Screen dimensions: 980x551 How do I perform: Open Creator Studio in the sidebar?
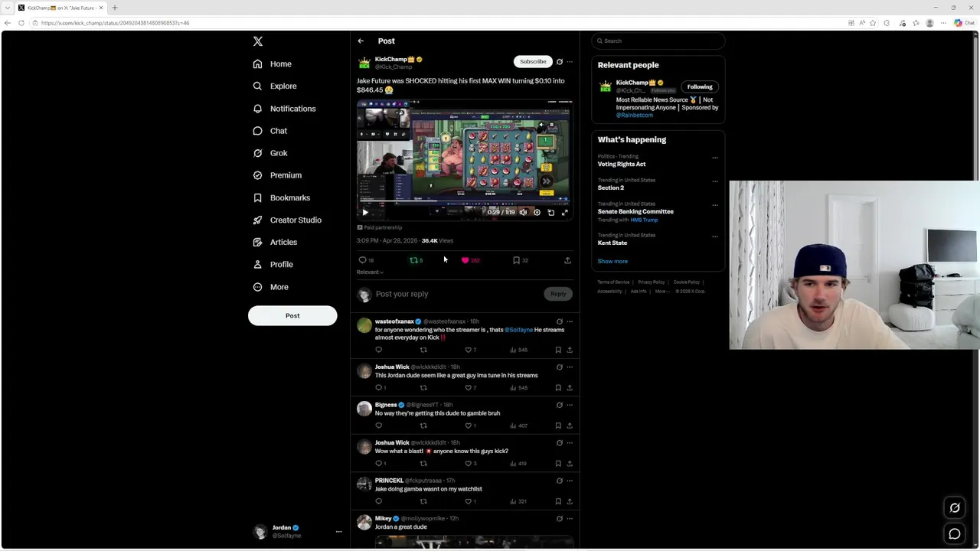click(287, 220)
